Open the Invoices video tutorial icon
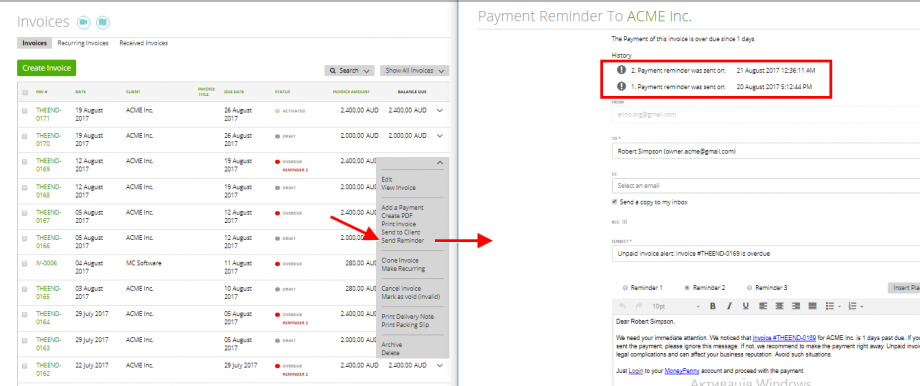920x386 pixels. click(83, 22)
